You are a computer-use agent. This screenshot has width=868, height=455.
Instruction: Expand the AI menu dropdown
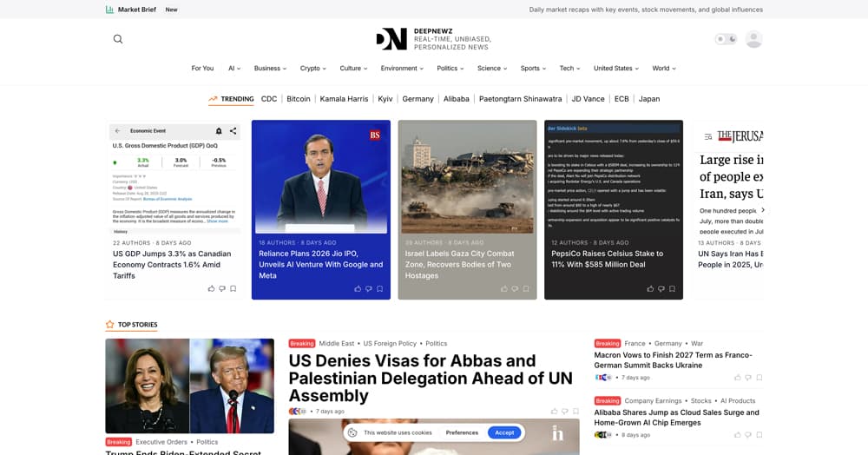point(234,68)
